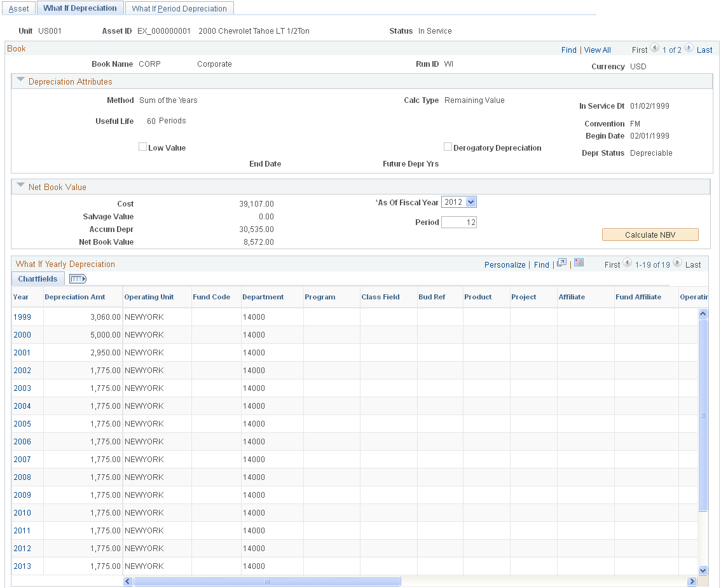Click the scroll-down arrow on the grid scrollbar
The image size is (721, 588).
tap(703, 570)
